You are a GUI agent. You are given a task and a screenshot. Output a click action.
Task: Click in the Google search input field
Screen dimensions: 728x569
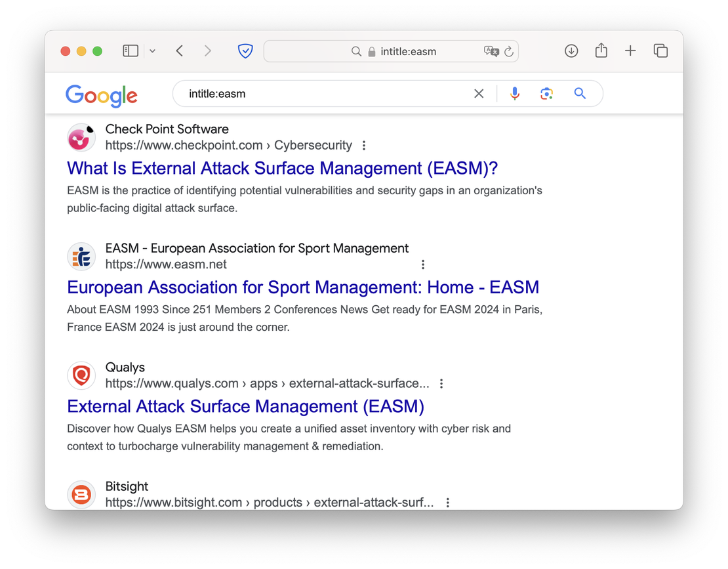321,94
